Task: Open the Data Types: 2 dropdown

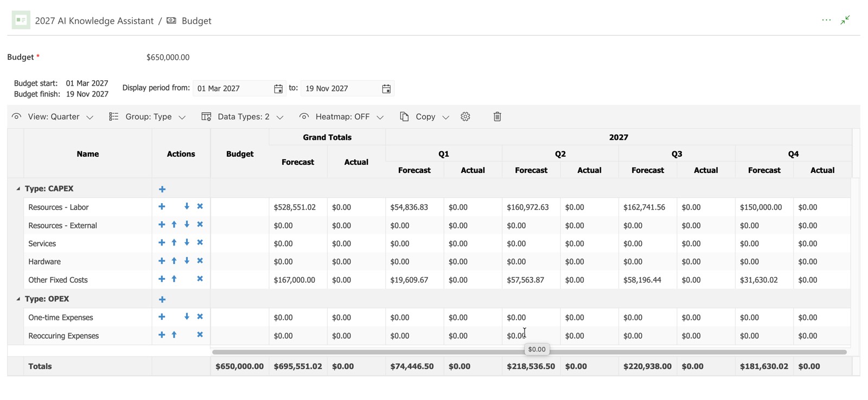Action: click(x=242, y=117)
